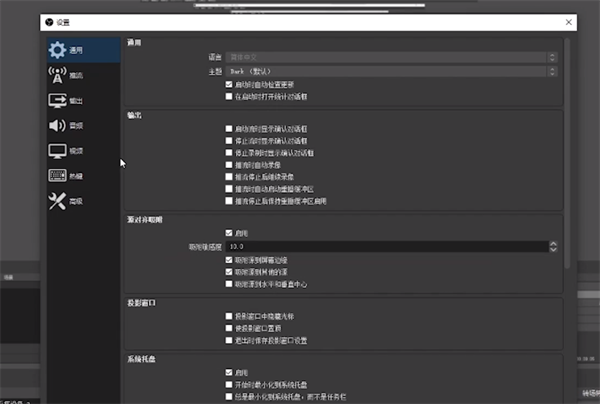Enable confirmation dialog when starting streams (启动推流时显示确认对话框)
Viewport: 600px width, 404px height.
229,129
